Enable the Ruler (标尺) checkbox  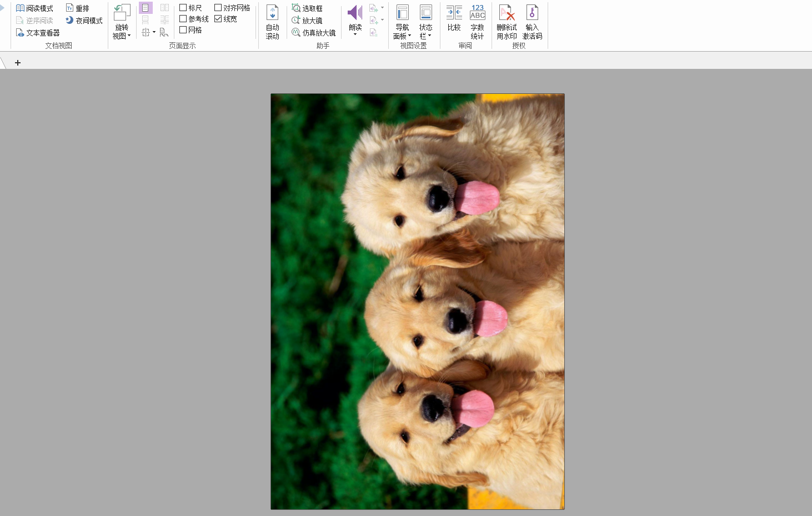(x=183, y=8)
